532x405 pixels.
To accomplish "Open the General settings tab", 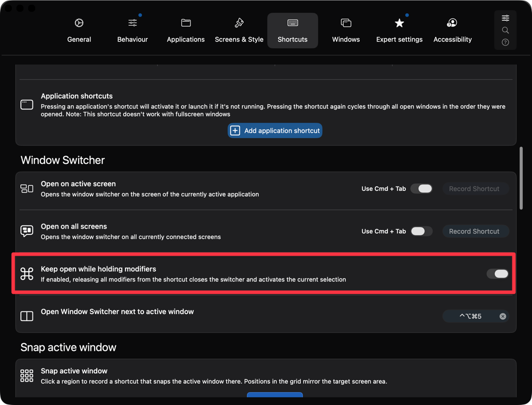I will (79, 30).
